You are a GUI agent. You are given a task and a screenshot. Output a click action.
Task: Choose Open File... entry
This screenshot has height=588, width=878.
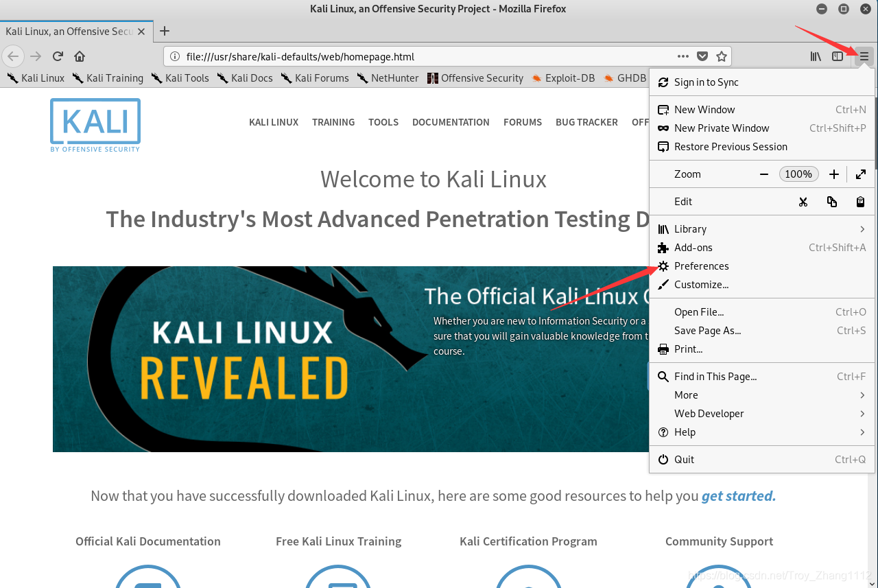click(x=762, y=312)
